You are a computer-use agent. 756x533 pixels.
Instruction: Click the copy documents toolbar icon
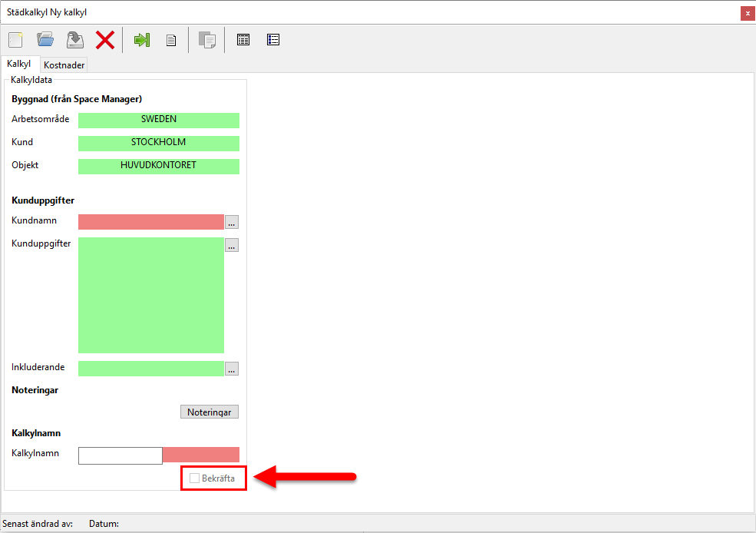[206, 40]
